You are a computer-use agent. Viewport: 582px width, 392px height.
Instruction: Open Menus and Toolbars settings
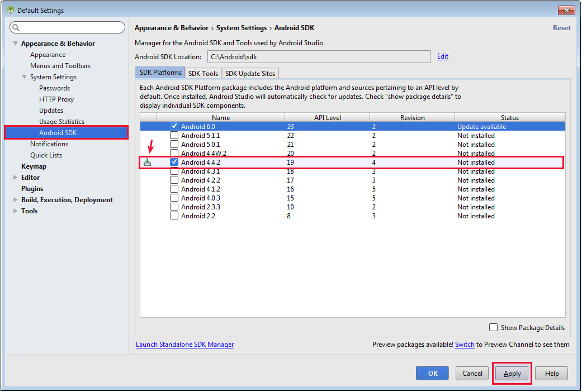(60, 66)
